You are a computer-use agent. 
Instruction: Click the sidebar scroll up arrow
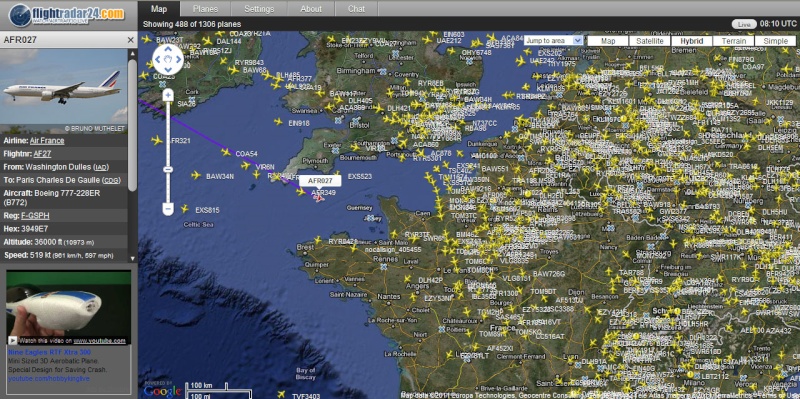click(x=133, y=53)
